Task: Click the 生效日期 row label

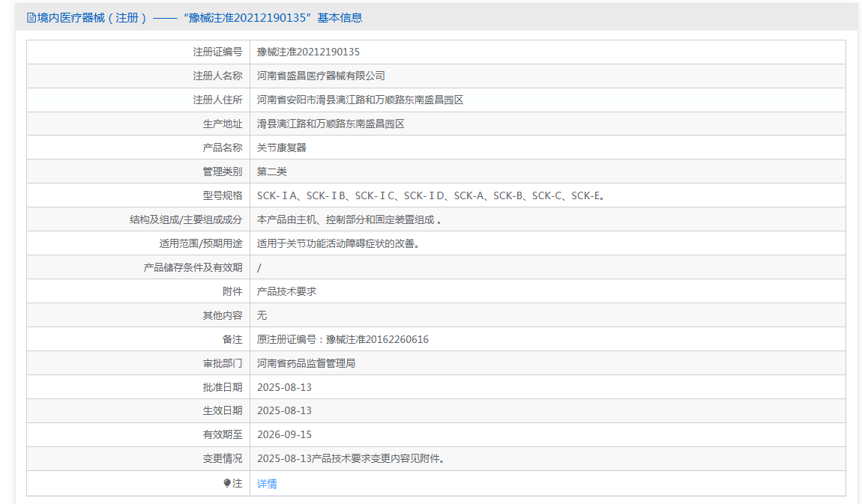Action: (223, 410)
